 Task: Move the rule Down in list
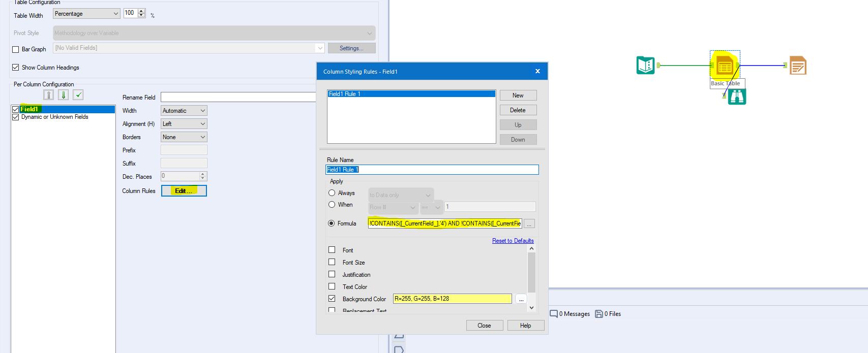518,140
